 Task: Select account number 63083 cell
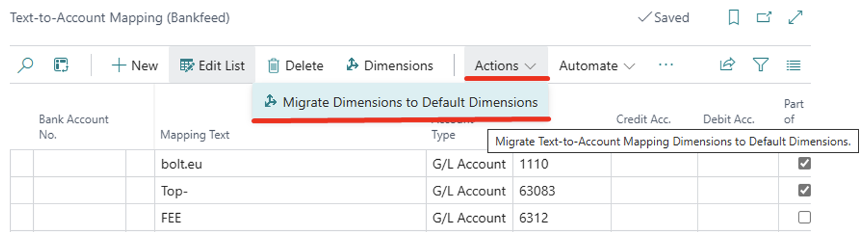point(562,191)
